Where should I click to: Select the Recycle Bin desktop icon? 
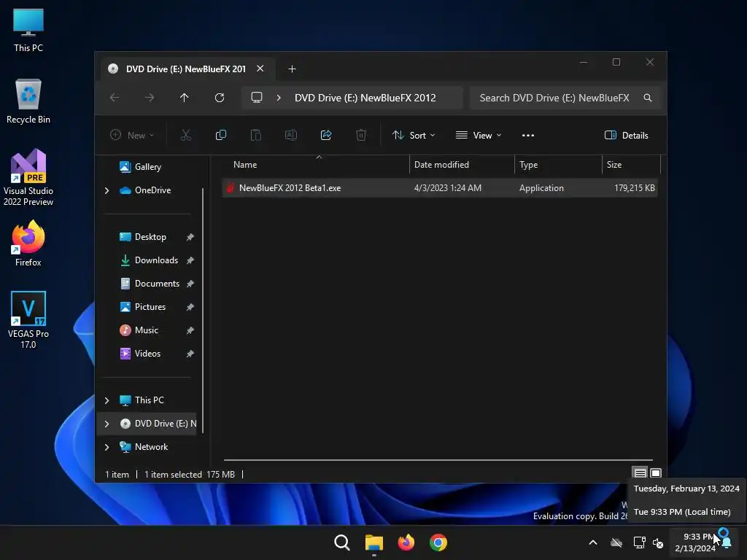click(x=28, y=101)
